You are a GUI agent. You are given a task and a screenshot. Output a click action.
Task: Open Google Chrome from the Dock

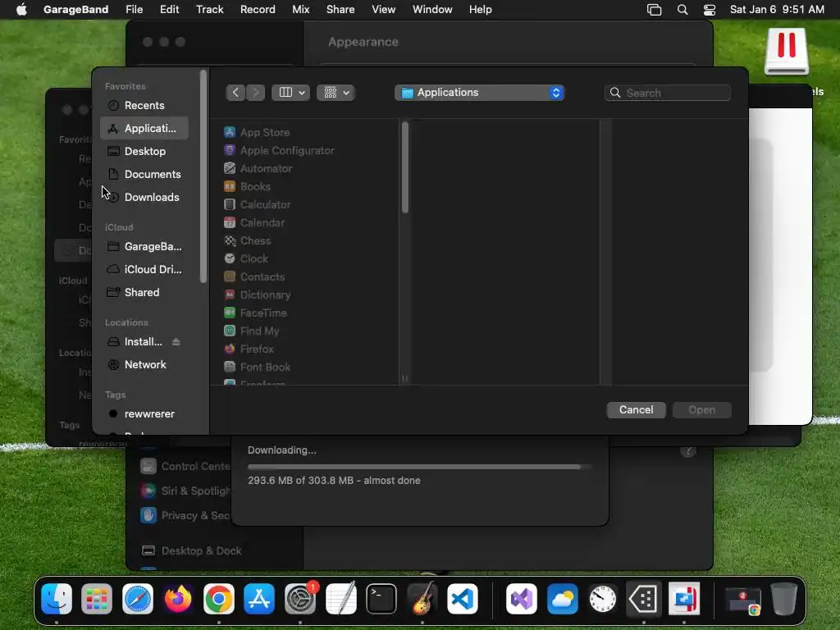[x=218, y=598]
